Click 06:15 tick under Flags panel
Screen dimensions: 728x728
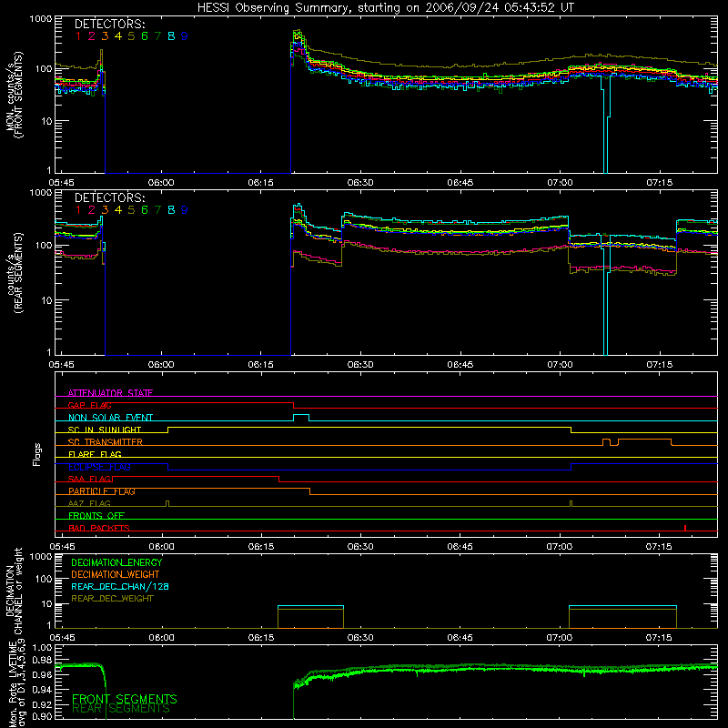click(261, 547)
